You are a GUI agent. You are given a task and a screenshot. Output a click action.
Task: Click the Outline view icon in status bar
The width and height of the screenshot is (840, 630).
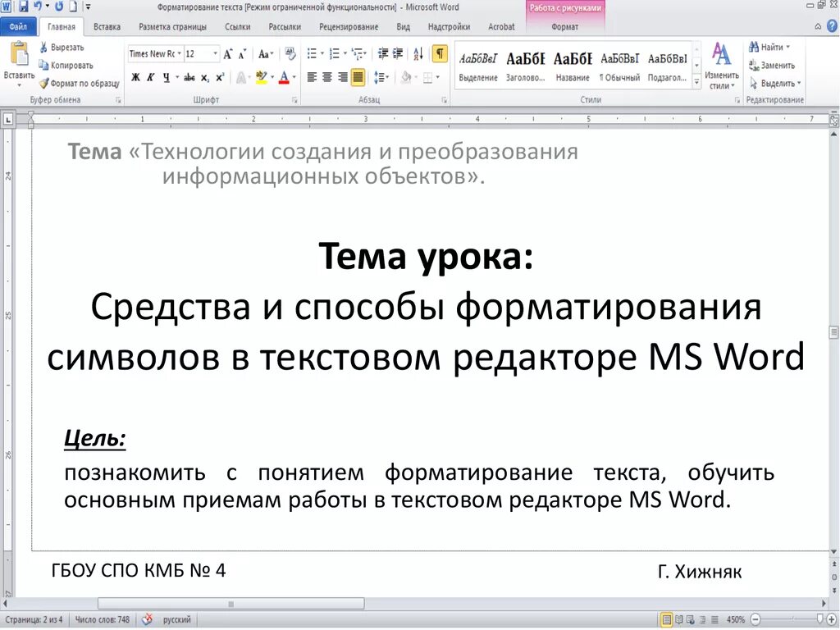pos(702,620)
